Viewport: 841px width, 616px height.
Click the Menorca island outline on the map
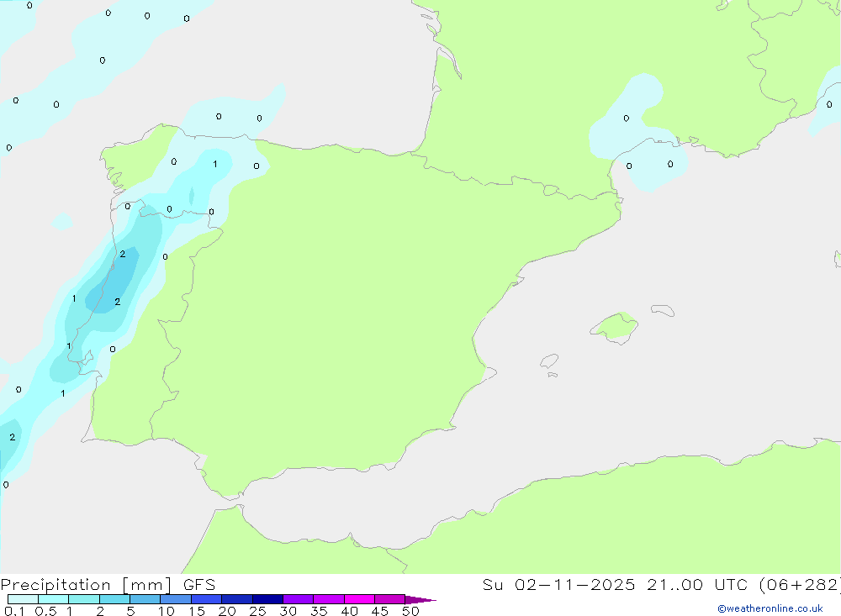click(x=663, y=310)
